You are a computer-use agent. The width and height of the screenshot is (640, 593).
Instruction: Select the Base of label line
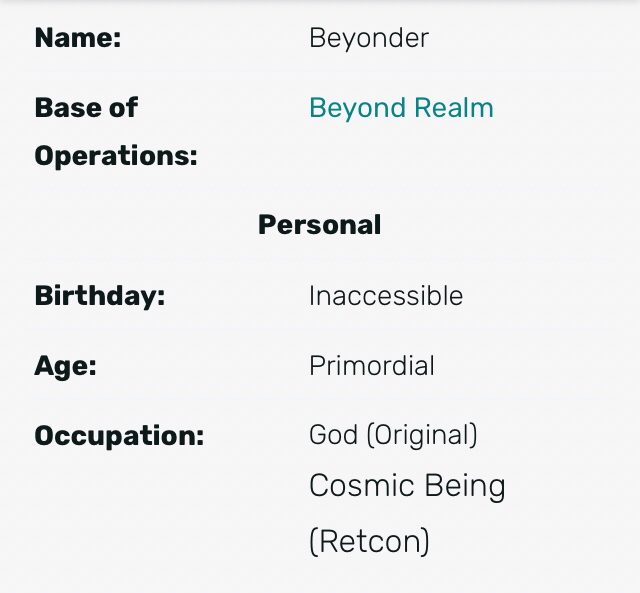tap(87, 108)
